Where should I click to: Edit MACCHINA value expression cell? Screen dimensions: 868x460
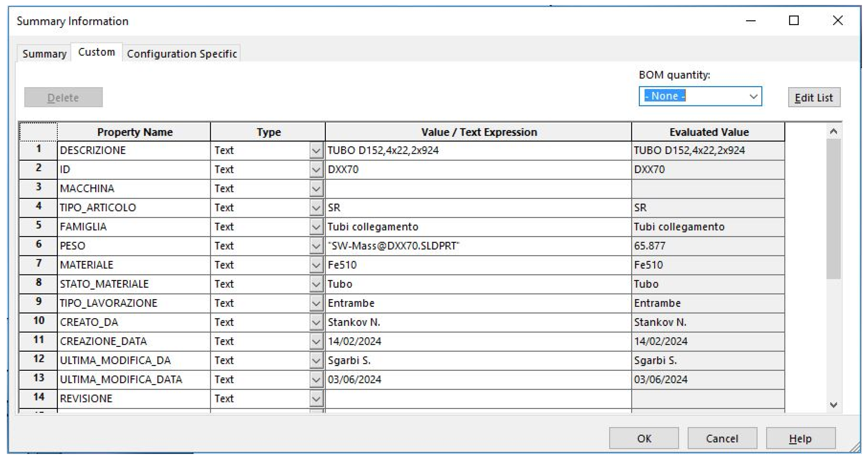tap(478, 189)
